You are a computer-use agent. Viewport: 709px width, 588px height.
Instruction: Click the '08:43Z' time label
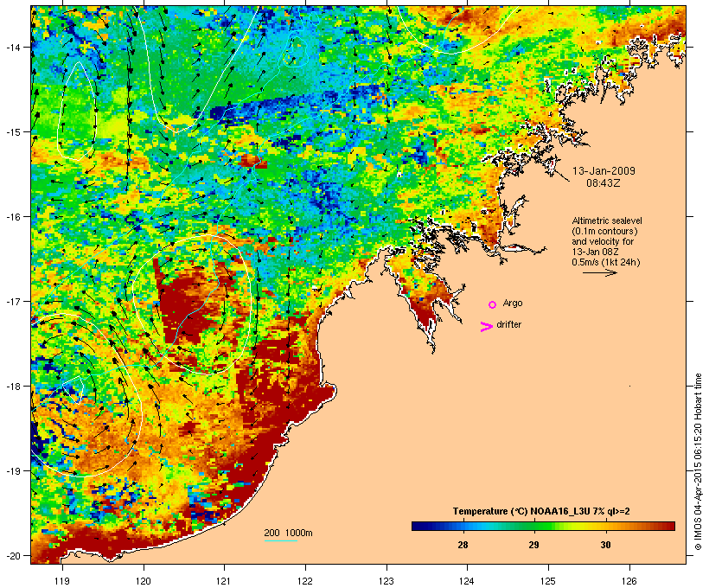point(604,183)
